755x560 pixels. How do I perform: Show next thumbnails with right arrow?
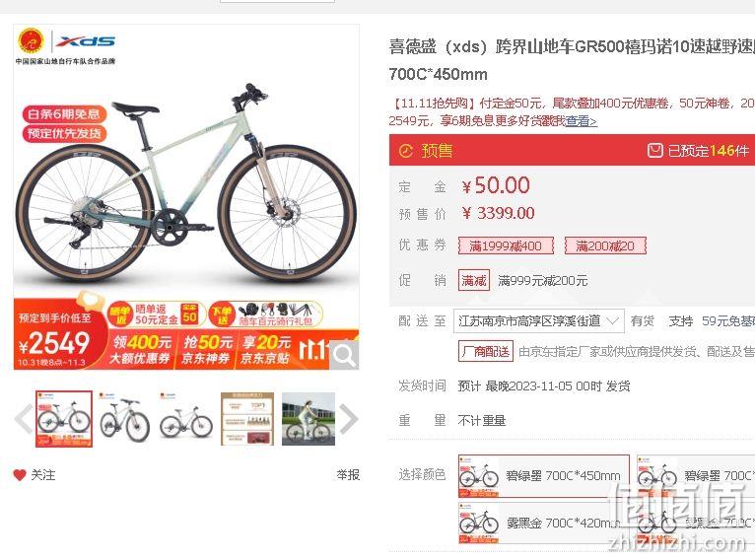point(349,418)
